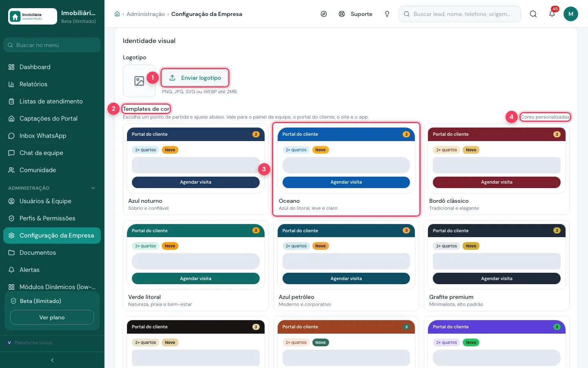This screenshot has width=588, height=368.
Task: Click the Ver plano button
Action: click(x=52, y=317)
